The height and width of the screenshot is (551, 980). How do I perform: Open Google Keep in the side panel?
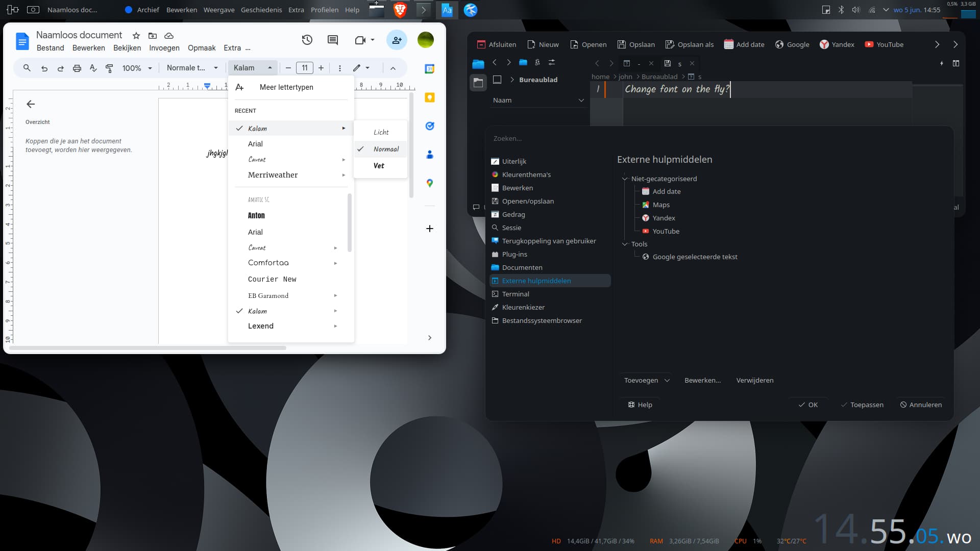430,97
